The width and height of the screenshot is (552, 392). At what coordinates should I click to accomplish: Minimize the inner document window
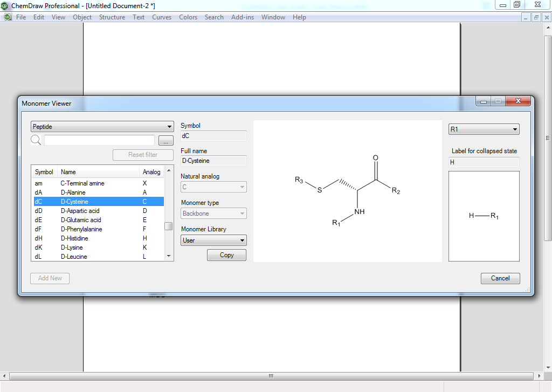pyautogui.click(x=526, y=17)
